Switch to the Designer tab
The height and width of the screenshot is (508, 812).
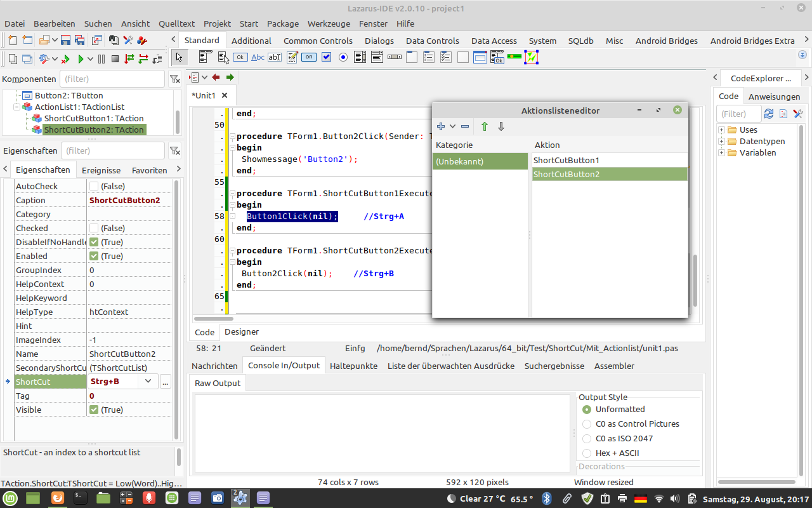(x=242, y=331)
